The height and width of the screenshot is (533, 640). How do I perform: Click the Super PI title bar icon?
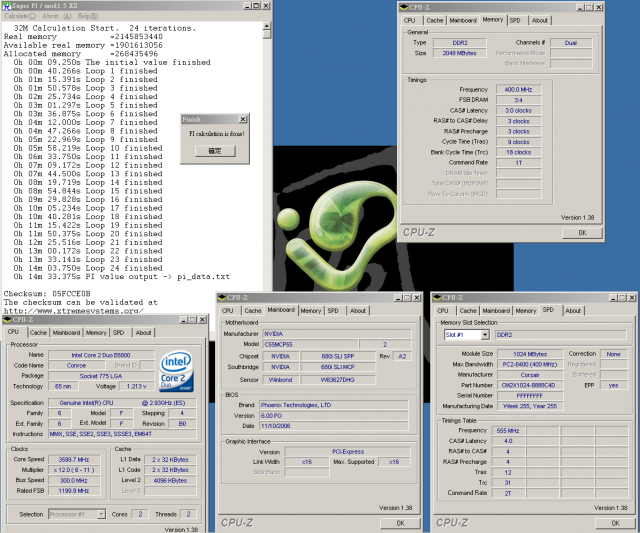click(x=7, y=6)
